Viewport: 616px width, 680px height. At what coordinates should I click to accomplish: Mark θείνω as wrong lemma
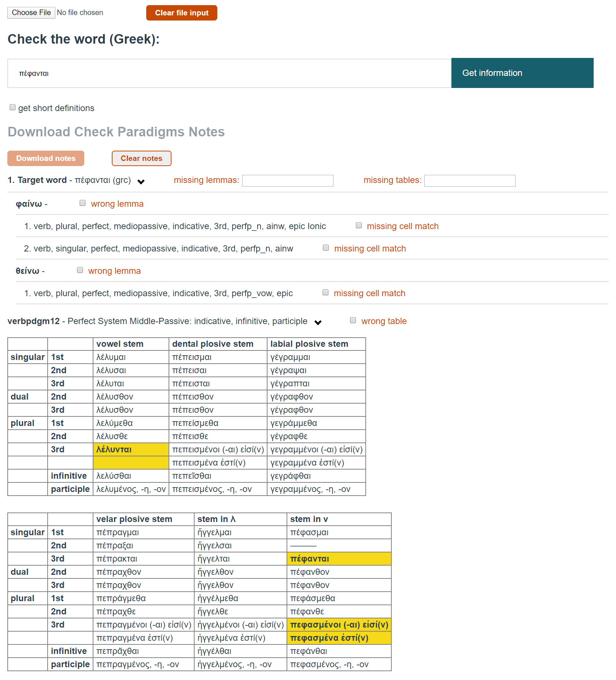tap(80, 270)
